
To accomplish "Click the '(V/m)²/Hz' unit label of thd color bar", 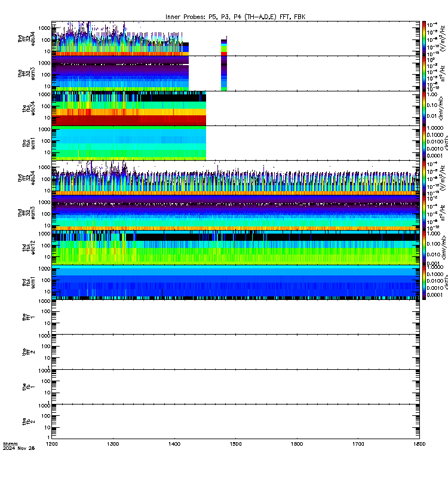I will (443, 178).
